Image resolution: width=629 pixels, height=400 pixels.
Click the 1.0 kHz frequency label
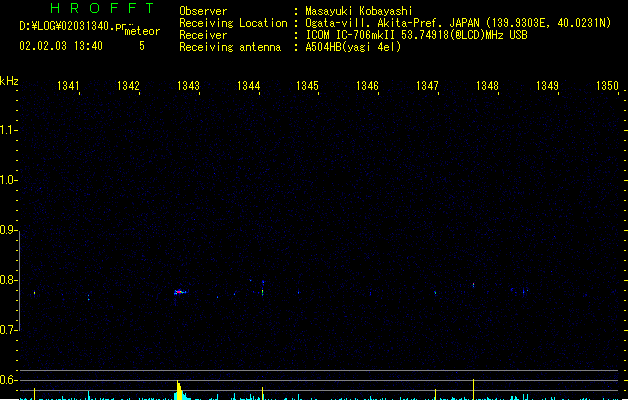click(8, 180)
